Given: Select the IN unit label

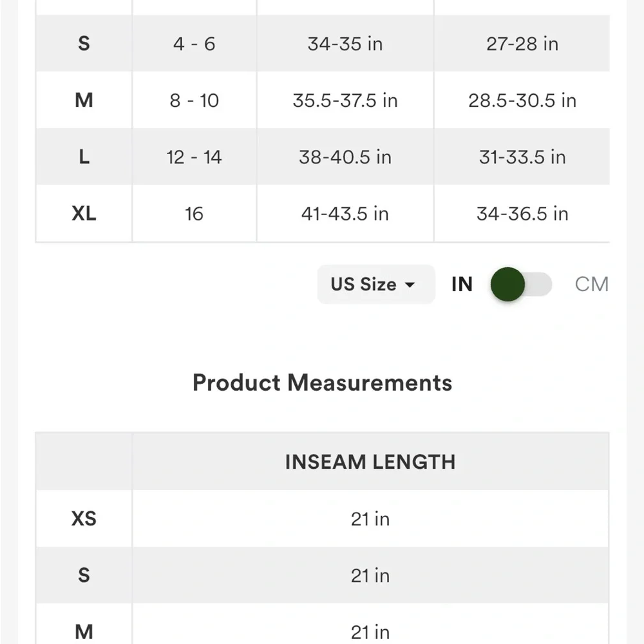Looking at the screenshot, I should coord(462,284).
